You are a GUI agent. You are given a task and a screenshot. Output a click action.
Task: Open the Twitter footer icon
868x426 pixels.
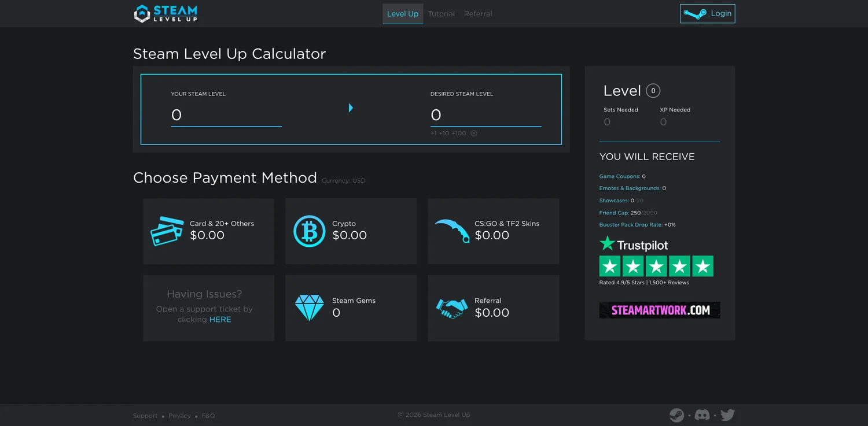click(x=727, y=415)
